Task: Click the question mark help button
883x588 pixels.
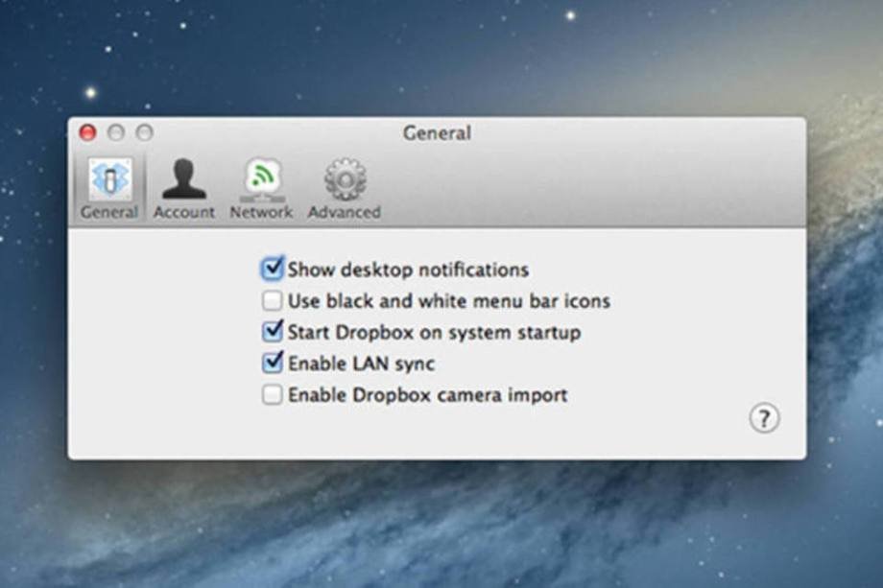Action: tap(764, 418)
